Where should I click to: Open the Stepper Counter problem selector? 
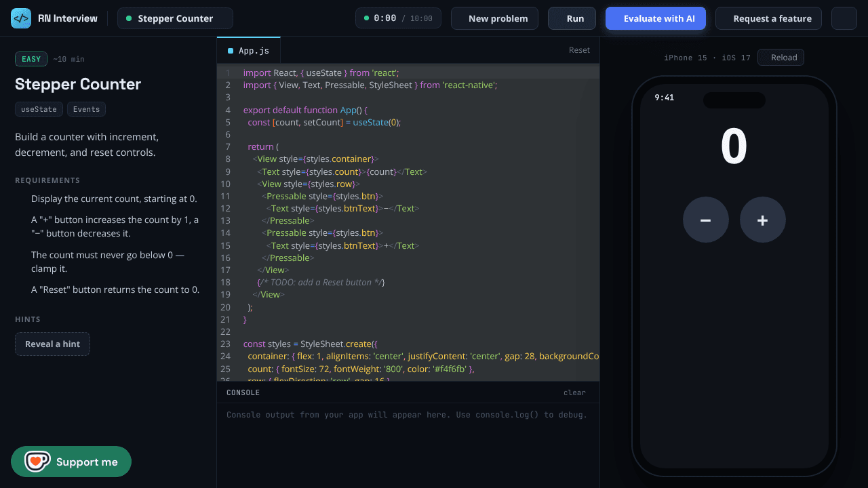pyautogui.click(x=175, y=18)
